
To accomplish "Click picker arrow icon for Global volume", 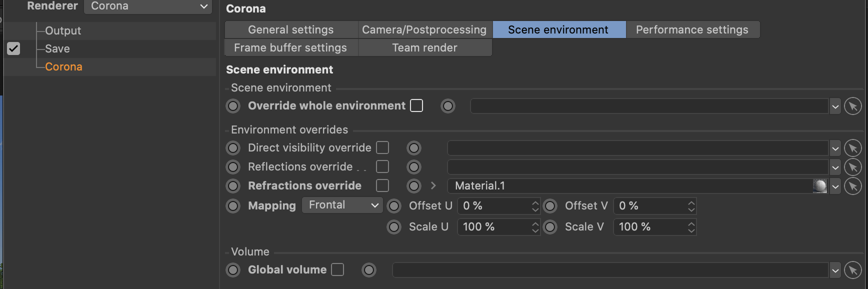I will [852, 270].
